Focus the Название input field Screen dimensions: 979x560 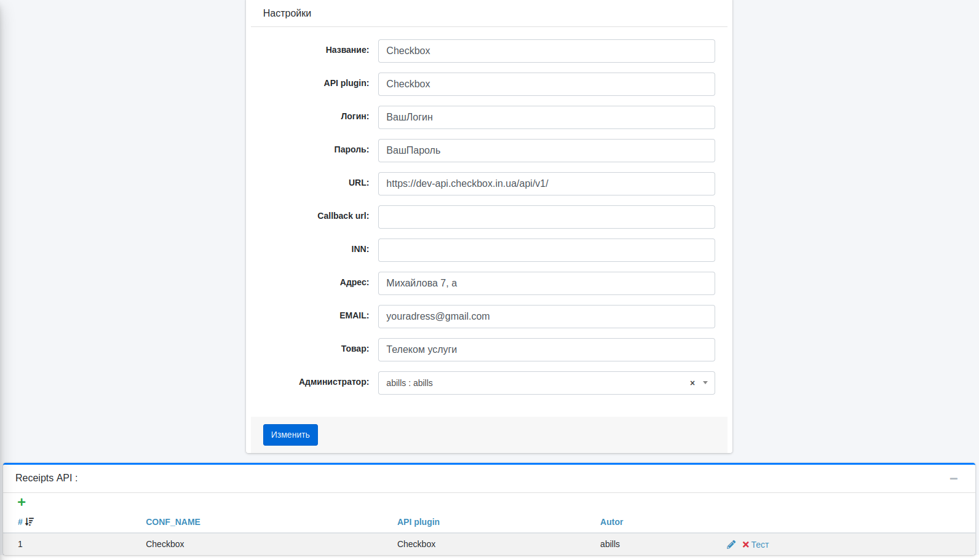click(546, 51)
